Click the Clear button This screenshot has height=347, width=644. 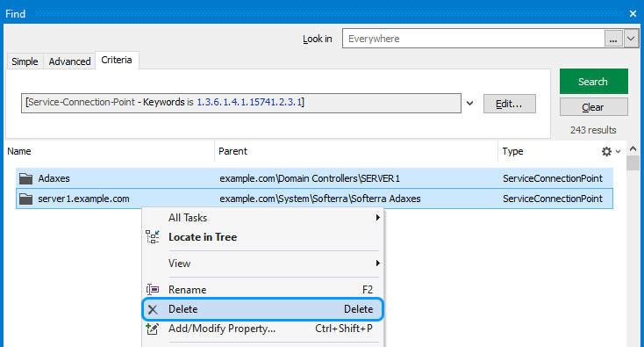pos(593,107)
